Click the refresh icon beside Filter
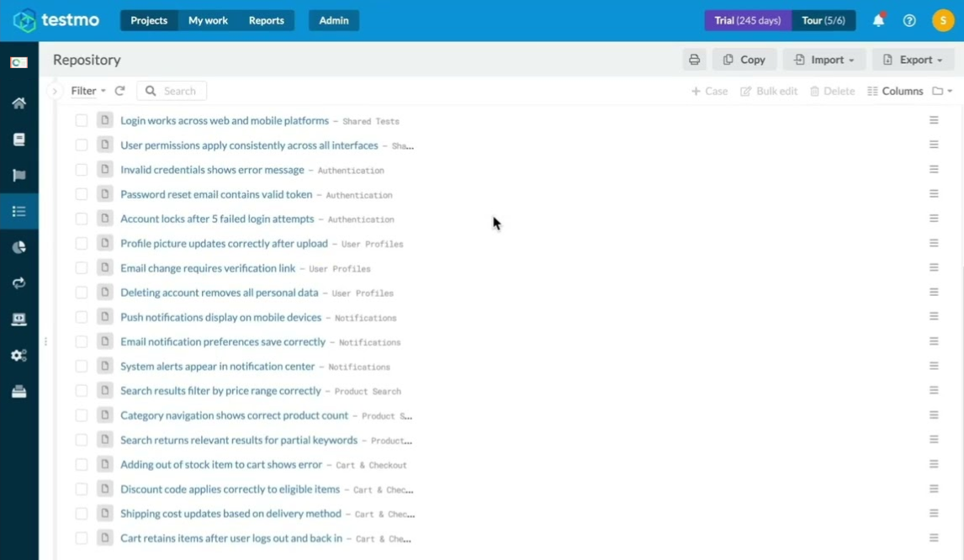 click(x=119, y=91)
